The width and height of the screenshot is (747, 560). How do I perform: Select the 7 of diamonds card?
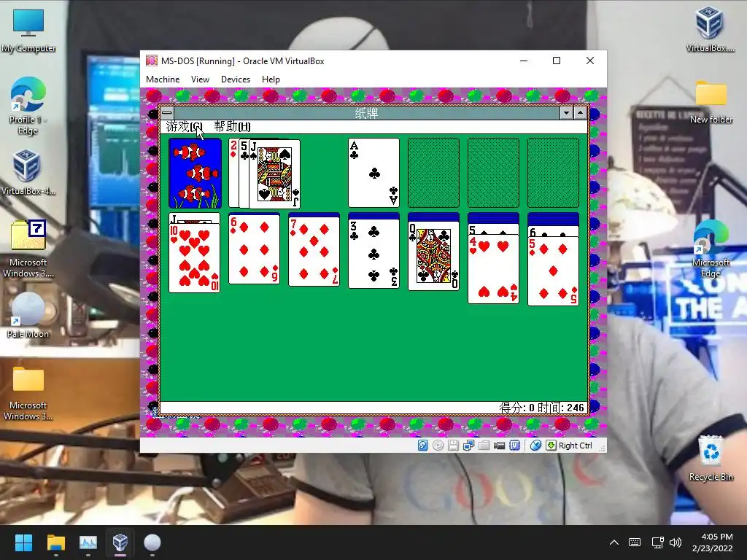[x=314, y=250]
